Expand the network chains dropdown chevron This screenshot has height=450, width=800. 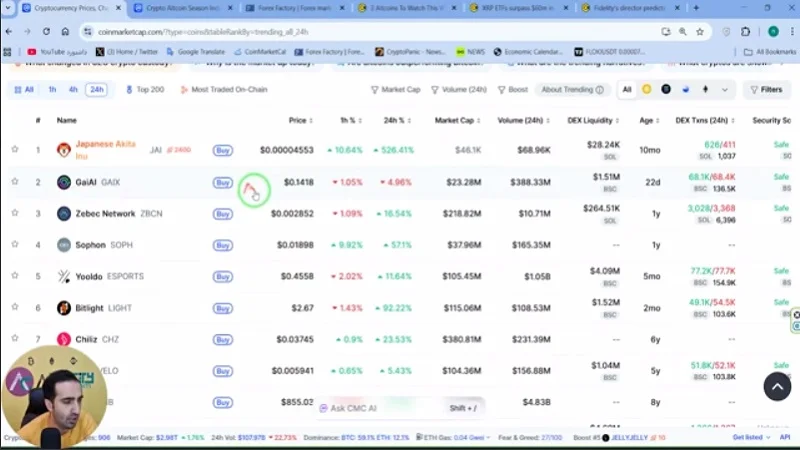tap(724, 89)
